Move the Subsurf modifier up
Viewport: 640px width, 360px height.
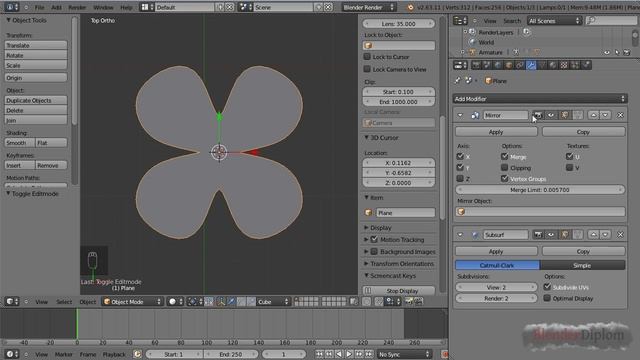(593, 235)
